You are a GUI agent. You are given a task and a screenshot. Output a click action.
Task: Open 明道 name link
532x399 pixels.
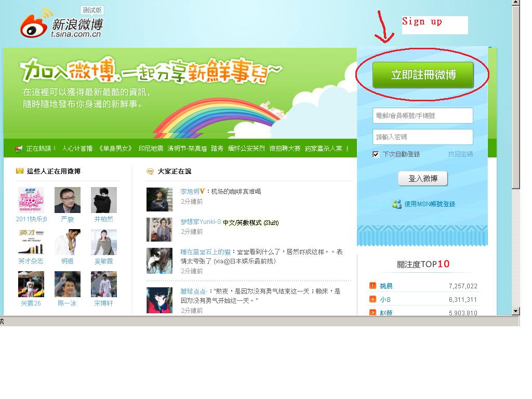pyautogui.click(x=67, y=261)
